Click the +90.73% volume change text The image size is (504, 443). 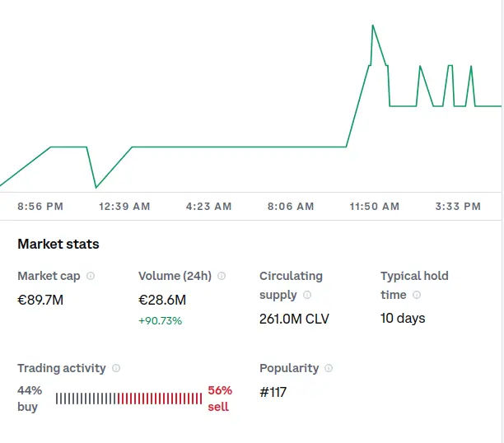coord(160,321)
